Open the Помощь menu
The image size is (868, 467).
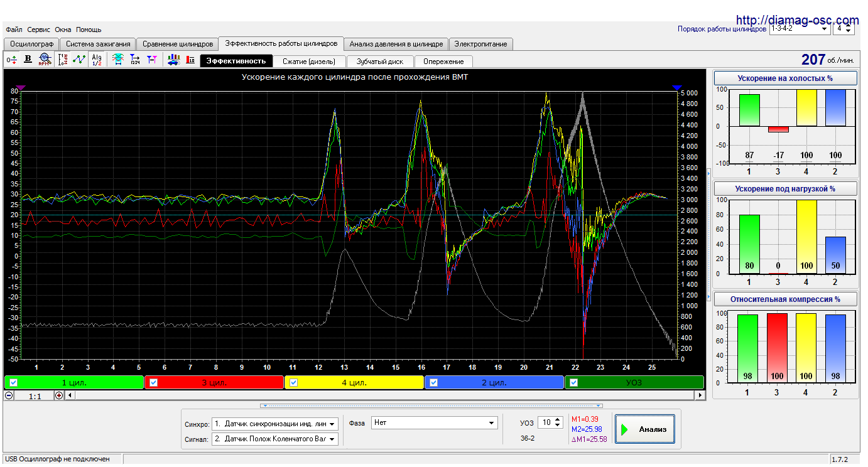89,30
